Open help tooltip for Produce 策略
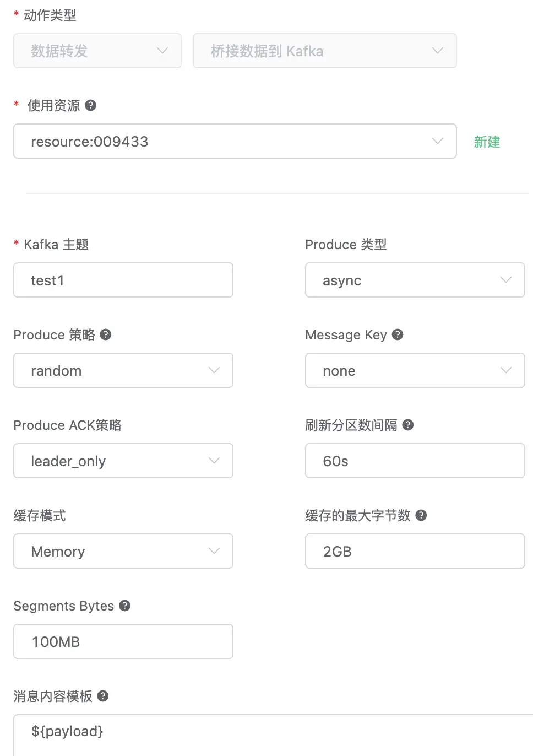 [x=106, y=334]
